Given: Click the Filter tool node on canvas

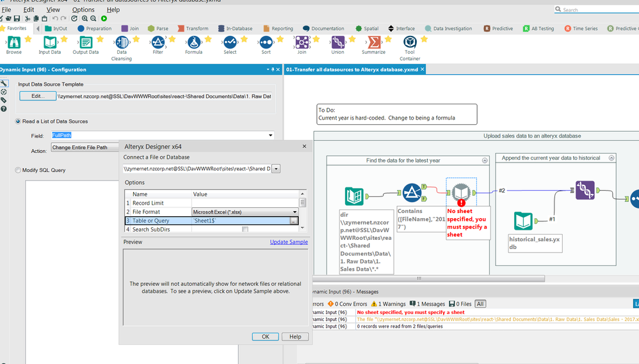Looking at the screenshot, I should 412,193.
